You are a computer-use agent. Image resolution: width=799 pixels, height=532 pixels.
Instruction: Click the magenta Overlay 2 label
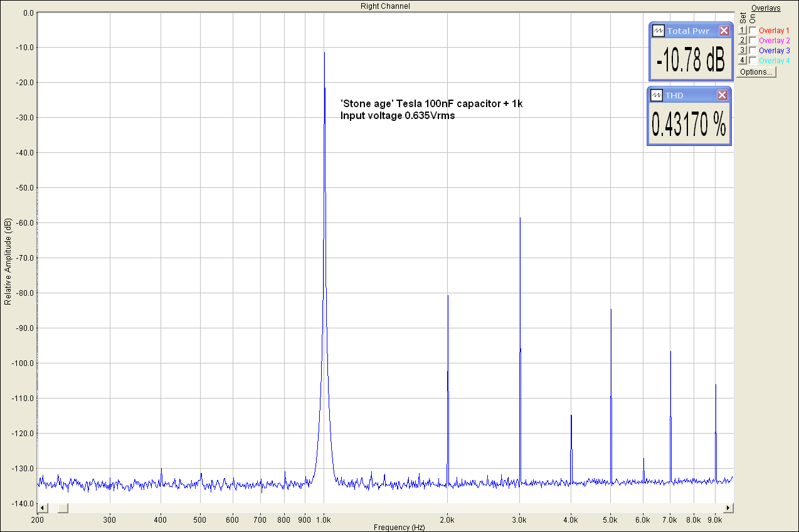774,40
